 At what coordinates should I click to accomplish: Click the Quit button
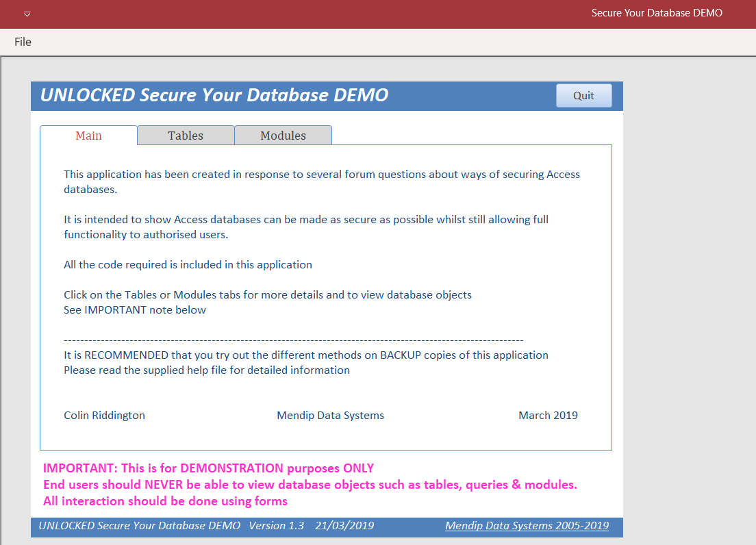584,95
